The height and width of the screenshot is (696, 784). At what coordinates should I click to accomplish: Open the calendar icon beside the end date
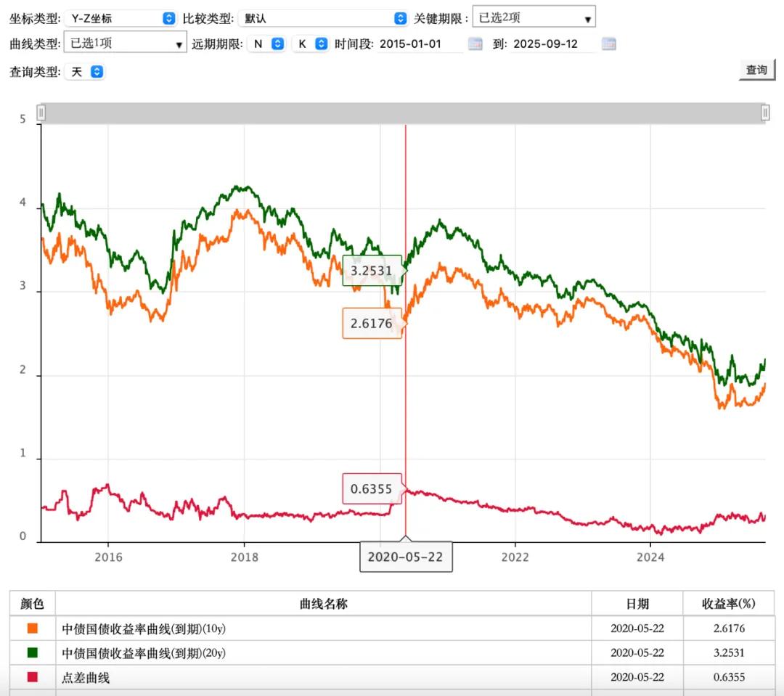608,44
